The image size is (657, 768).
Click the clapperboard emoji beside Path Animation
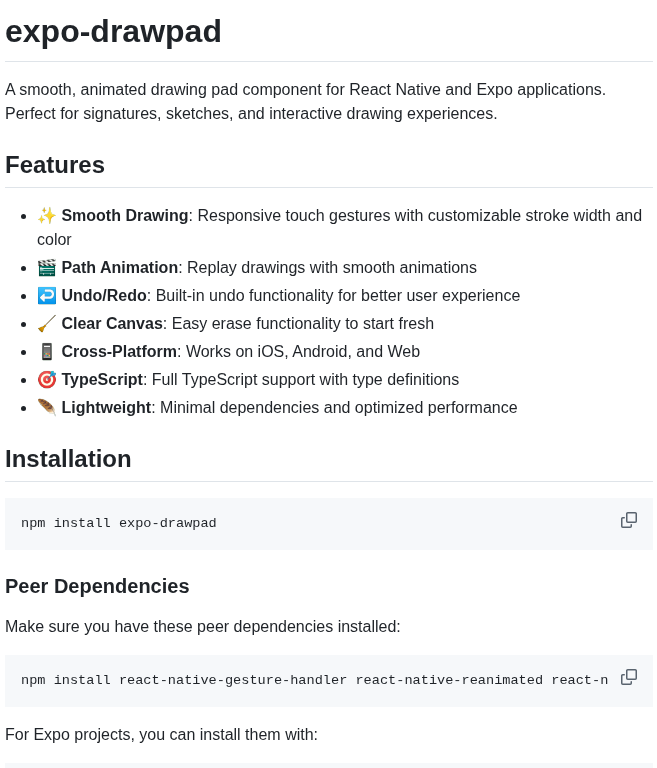(x=47, y=268)
